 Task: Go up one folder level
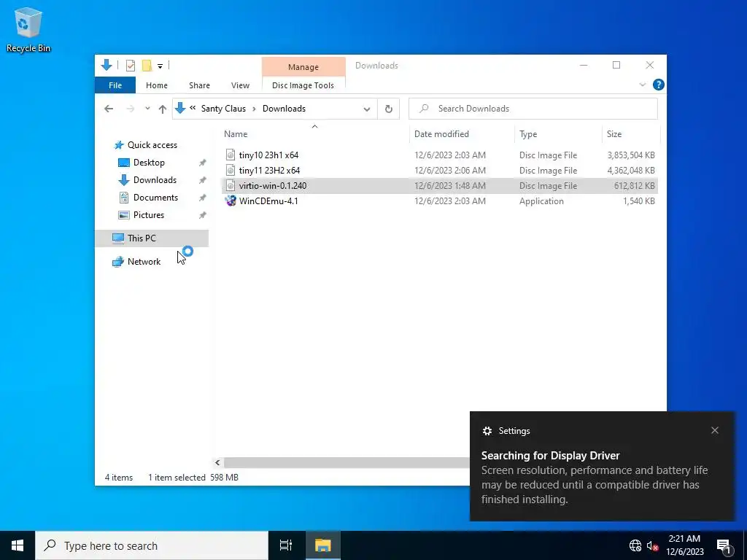click(163, 109)
